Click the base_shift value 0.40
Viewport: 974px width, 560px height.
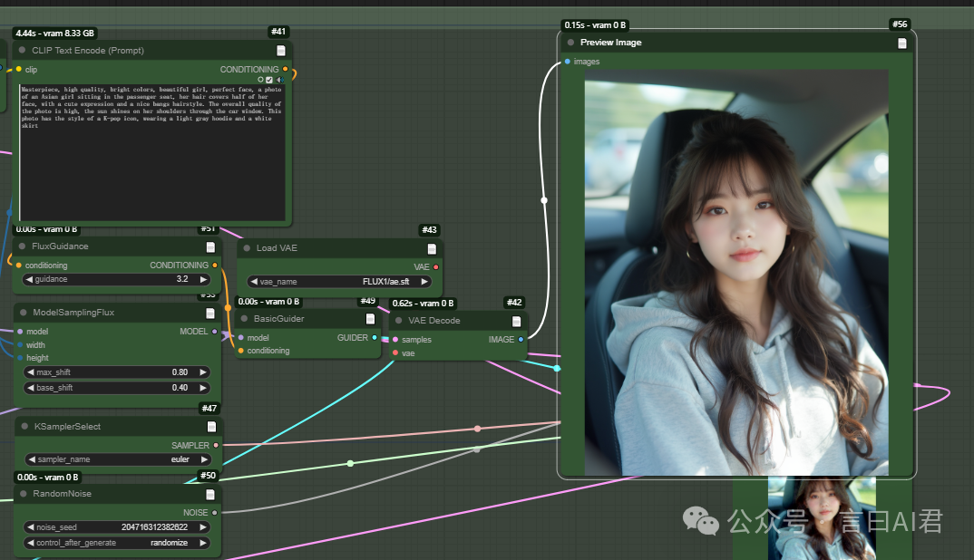[180, 388]
